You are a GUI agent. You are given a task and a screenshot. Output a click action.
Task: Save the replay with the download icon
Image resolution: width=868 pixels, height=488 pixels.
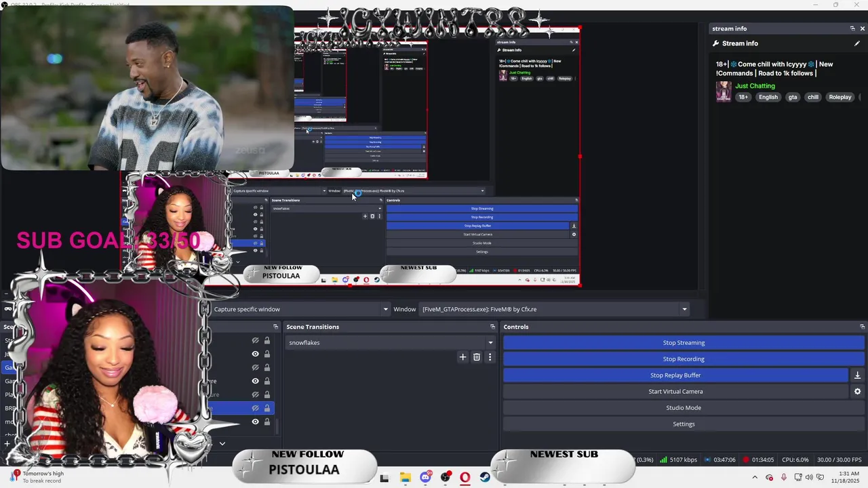click(x=857, y=375)
